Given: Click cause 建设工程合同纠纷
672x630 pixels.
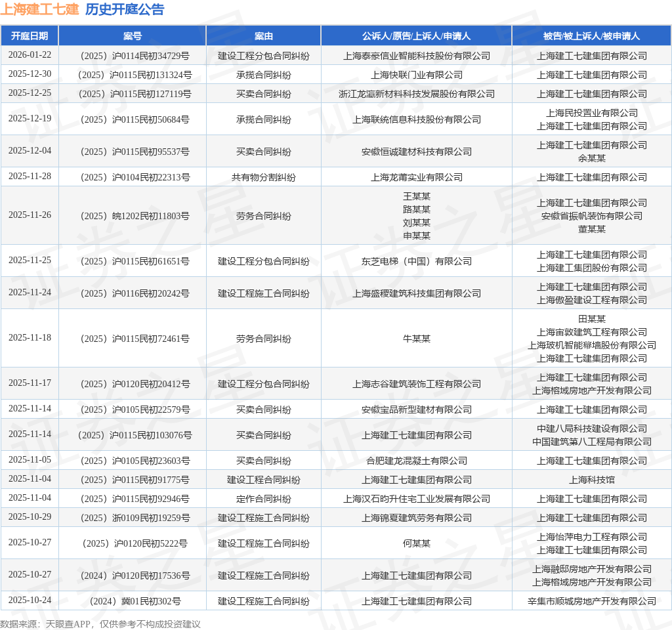Looking at the screenshot, I should click(x=264, y=480).
